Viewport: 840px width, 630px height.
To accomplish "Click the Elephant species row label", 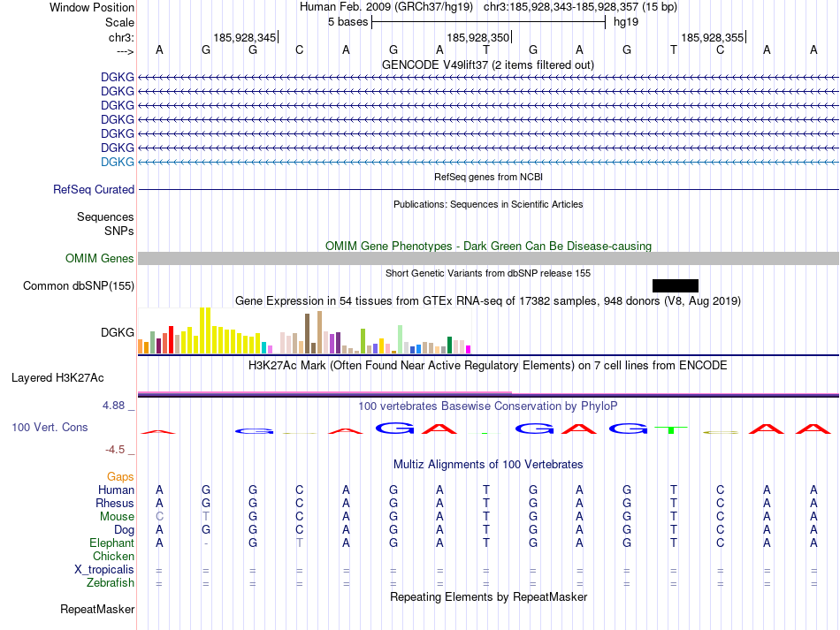I will [x=112, y=543].
